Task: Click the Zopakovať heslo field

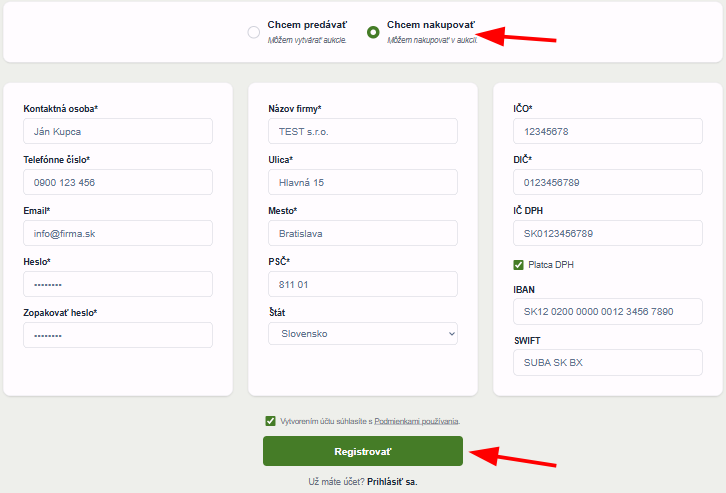Action: [118, 335]
